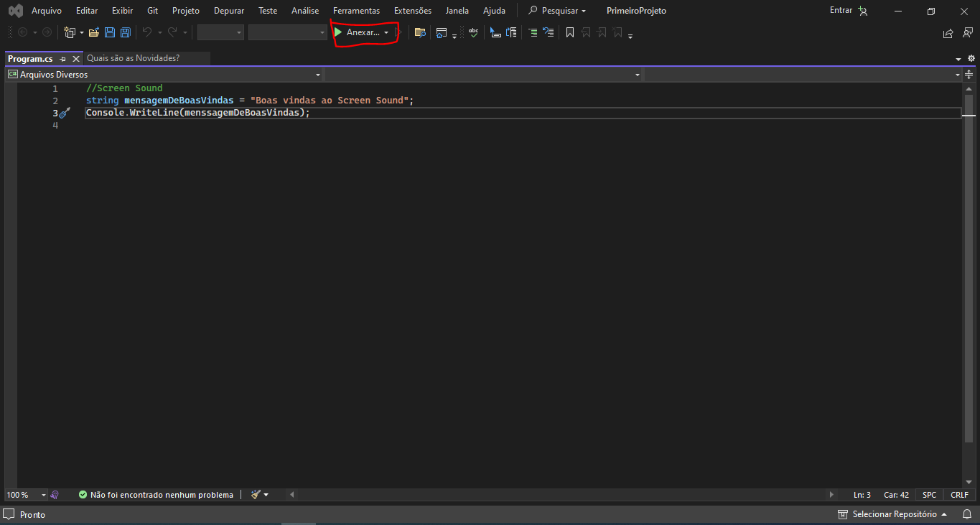This screenshot has width=980, height=525.
Task: Click the code cleanup broom icon
Action: pyautogui.click(x=256, y=495)
